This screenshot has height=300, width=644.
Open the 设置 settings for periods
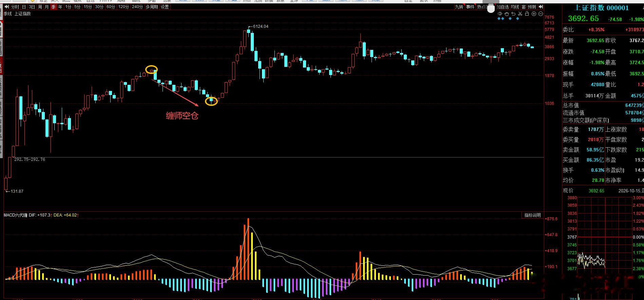pyautogui.click(x=165, y=7)
